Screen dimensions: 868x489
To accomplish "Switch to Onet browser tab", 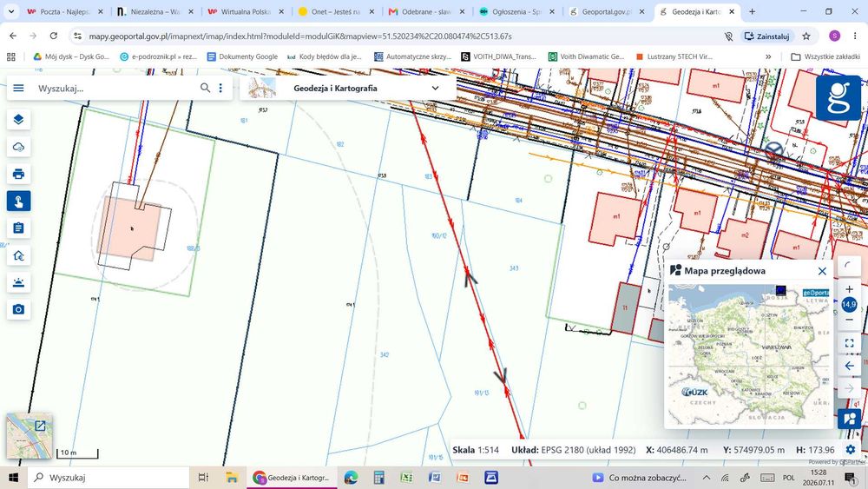I will click(x=337, y=11).
